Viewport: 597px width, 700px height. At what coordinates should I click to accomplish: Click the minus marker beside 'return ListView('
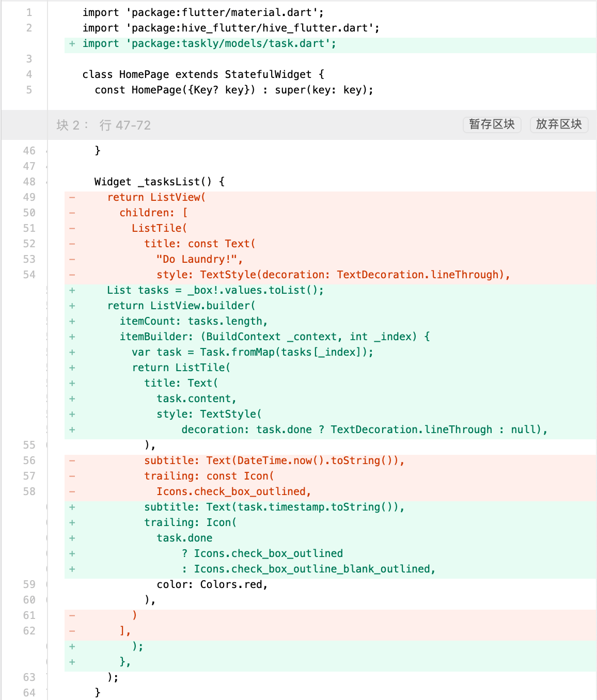click(x=72, y=197)
